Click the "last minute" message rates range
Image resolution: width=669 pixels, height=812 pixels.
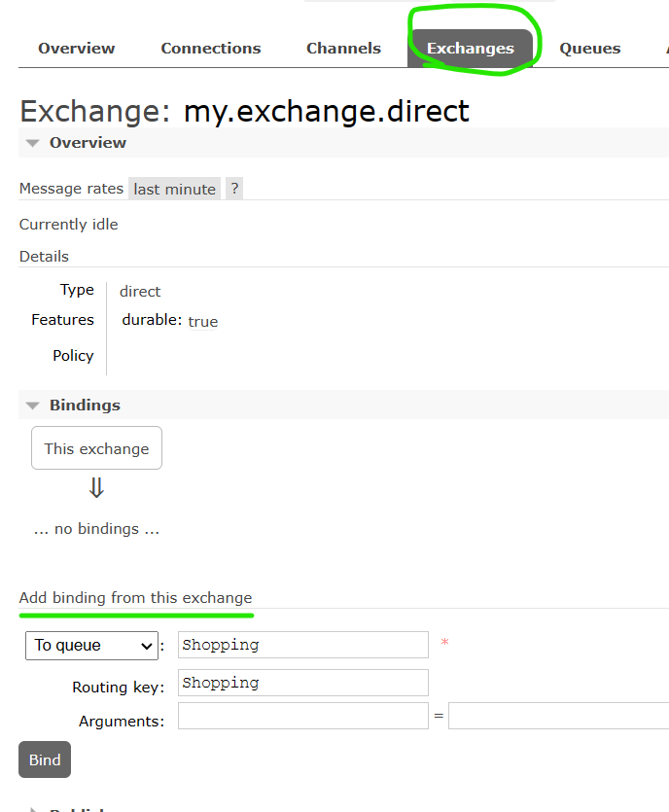point(175,189)
